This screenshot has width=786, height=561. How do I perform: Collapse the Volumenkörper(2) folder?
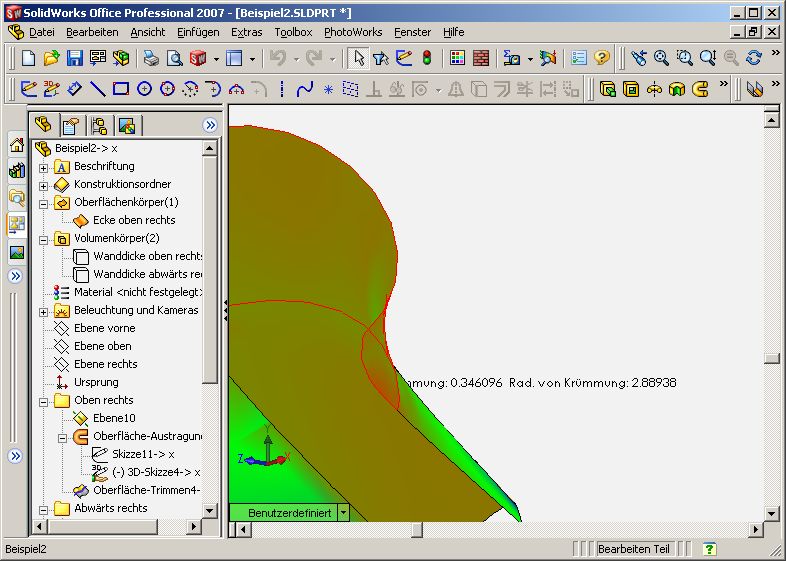tap(44, 239)
